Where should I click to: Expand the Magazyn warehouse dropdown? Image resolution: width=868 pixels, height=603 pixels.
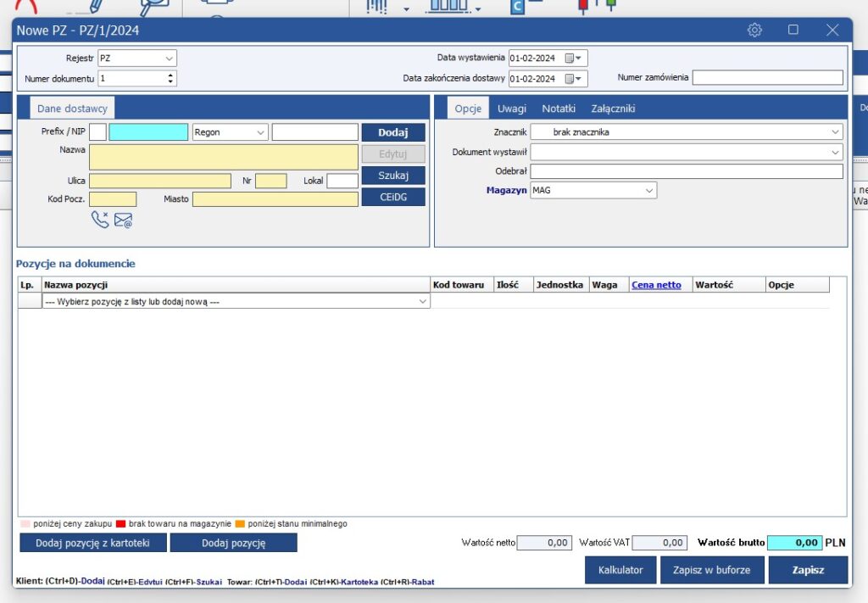(x=649, y=191)
